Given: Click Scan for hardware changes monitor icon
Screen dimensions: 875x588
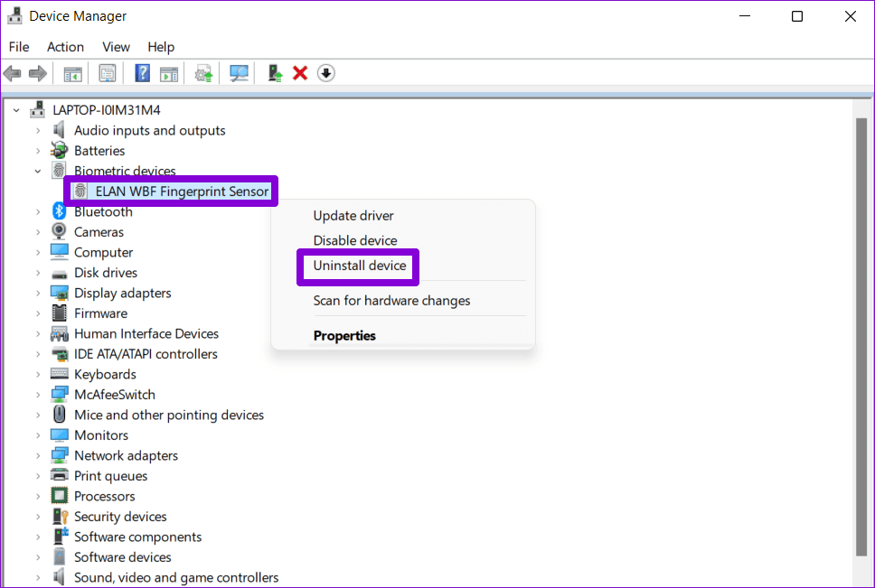Looking at the screenshot, I should point(239,73).
